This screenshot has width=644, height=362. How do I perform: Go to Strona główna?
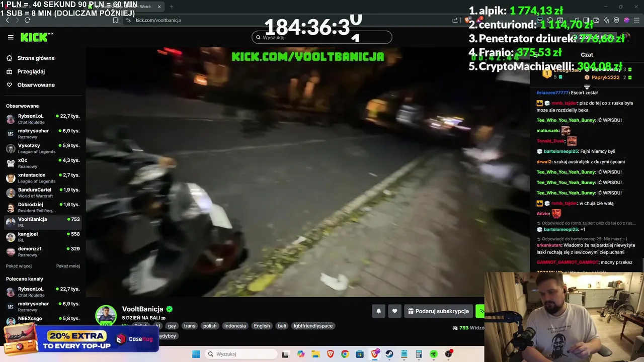point(36,58)
